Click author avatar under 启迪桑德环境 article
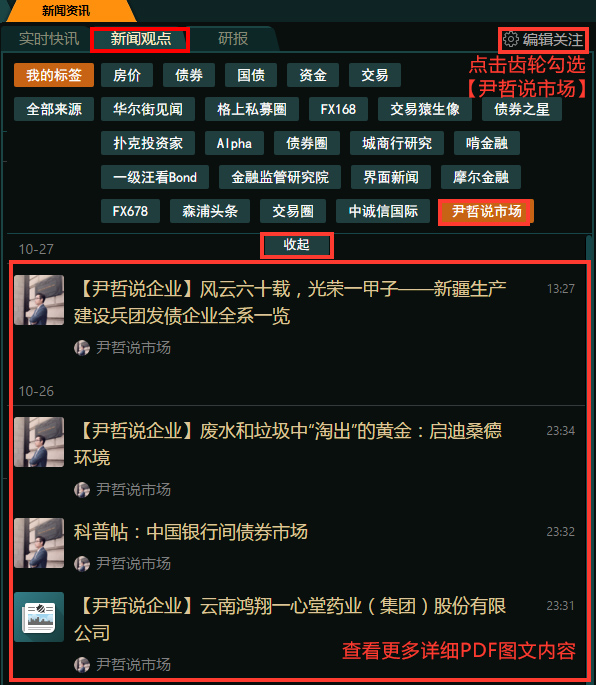 82,490
